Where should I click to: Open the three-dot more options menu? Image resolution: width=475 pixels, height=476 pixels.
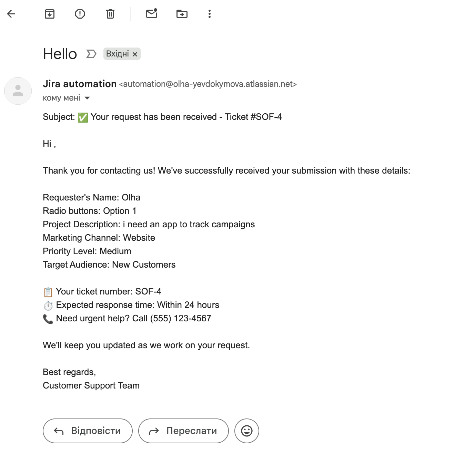point(210,14)
